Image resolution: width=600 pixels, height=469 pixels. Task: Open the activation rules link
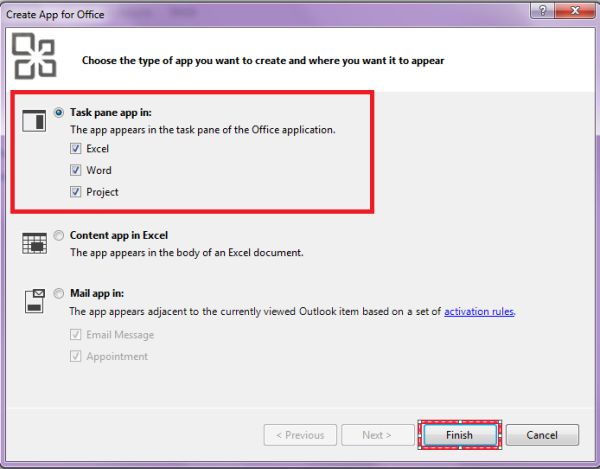point(479,311)
